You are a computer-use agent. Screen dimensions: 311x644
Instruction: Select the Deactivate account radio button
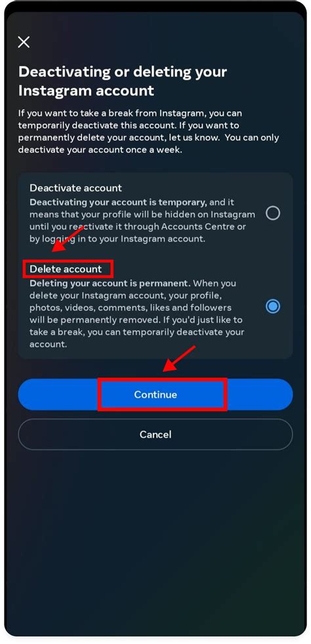[273, 213]
